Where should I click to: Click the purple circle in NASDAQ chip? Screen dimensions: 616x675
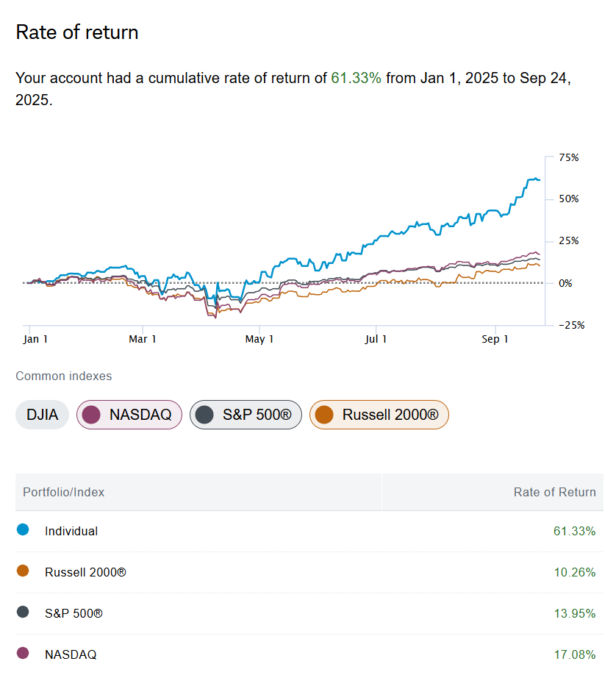[x=91, y=415]
